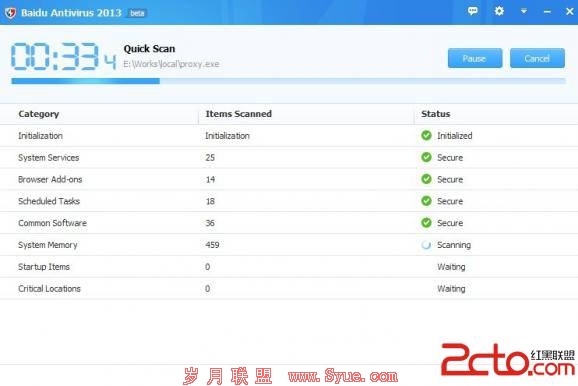
Task: Click the value 36 in Common Software row
Action: click(x=210, y=223)
